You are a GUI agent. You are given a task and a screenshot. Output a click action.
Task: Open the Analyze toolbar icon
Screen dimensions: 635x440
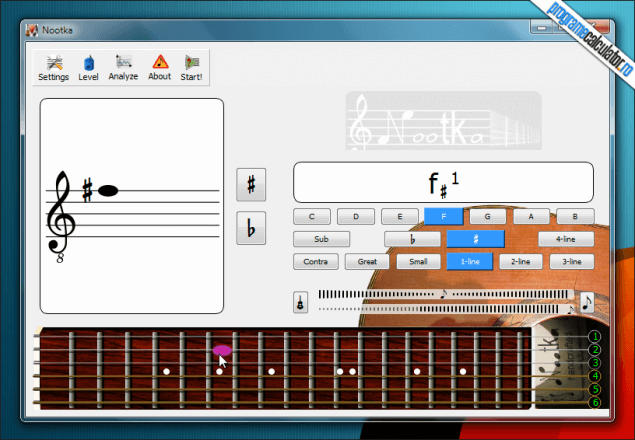coord(123,68)
